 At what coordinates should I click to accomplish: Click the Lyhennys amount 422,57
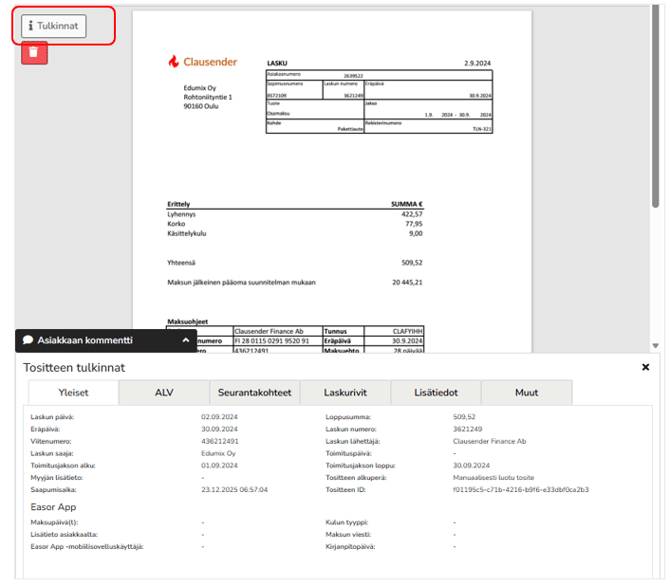412,214
